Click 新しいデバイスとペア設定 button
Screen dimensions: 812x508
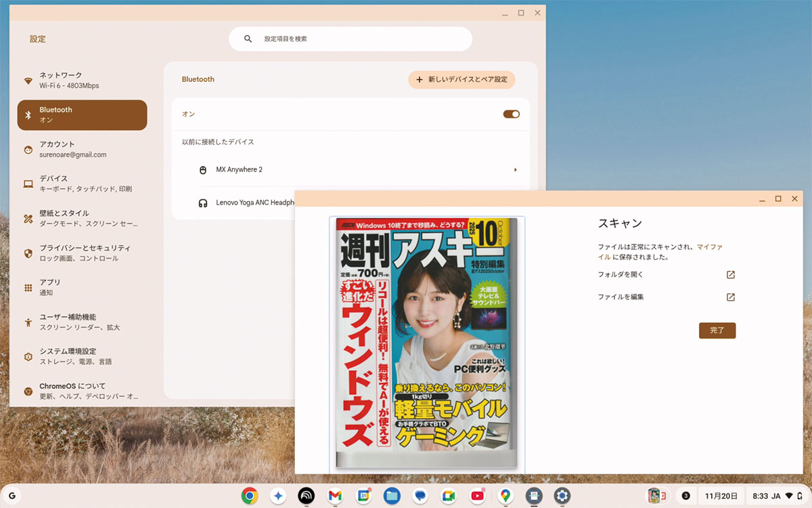[461, 80]
